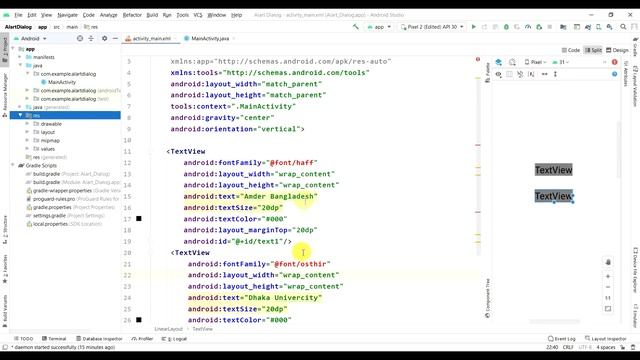
Task: Open the Terminal tool window
Action: [54, 339]
